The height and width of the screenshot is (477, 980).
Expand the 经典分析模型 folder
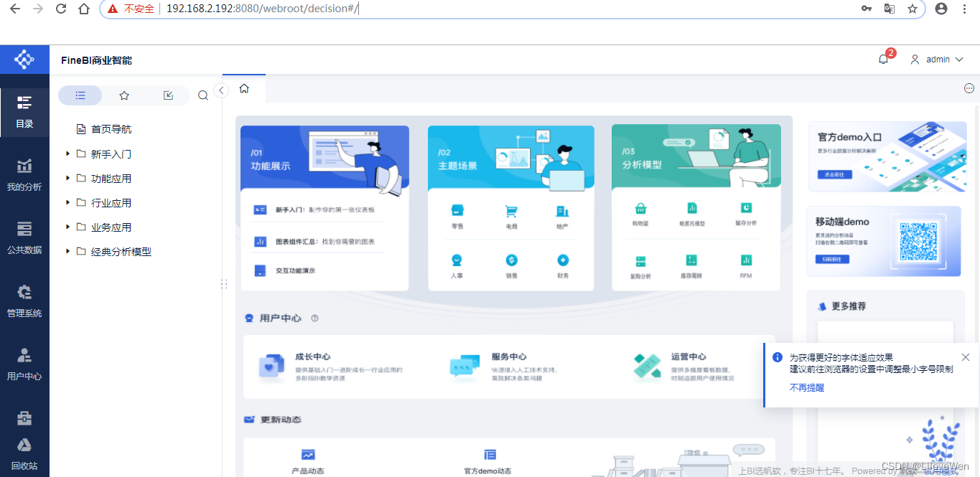pos(67,251)
